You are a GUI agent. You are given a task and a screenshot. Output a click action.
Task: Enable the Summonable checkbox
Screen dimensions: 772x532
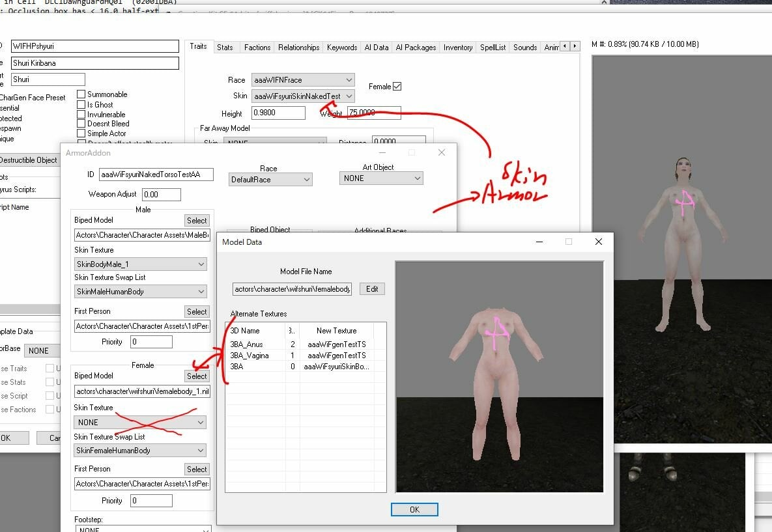(x=81, y=94)
